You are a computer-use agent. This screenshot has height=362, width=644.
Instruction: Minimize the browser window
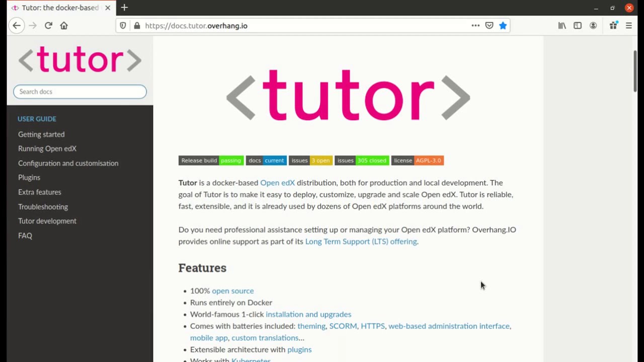click(x=596, y=8)
